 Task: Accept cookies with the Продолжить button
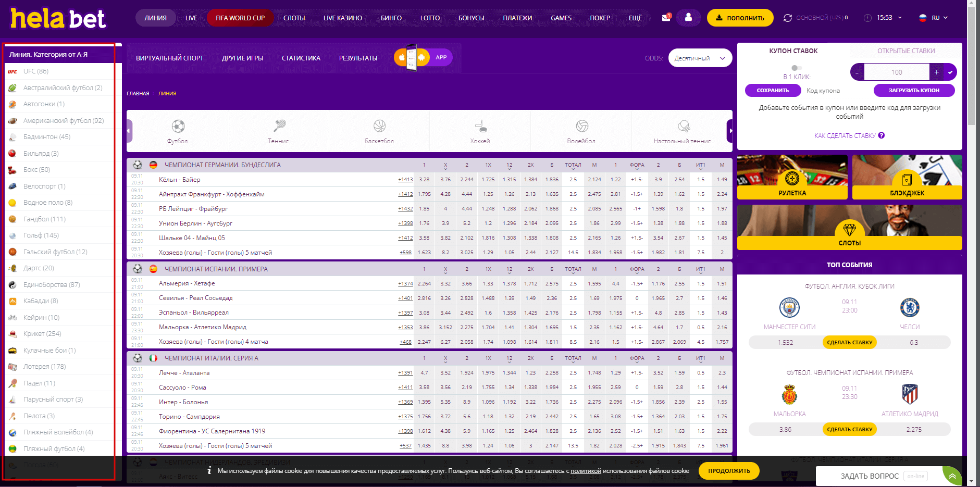tap(729, 471)
